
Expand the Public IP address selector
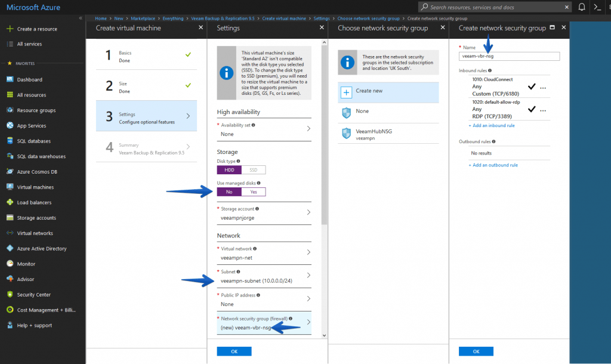pyautogui.click(x=308, y=298)
